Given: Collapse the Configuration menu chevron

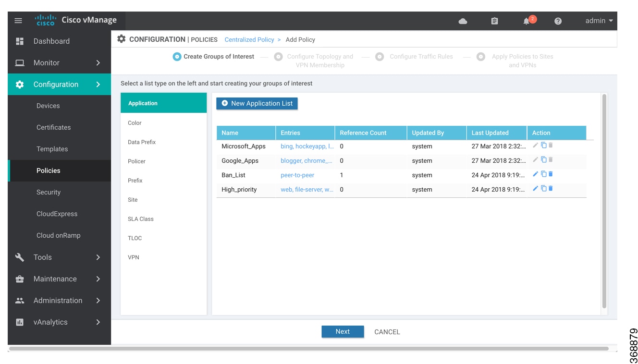Looking at the screenshot, I should click(x=98, y=85).
